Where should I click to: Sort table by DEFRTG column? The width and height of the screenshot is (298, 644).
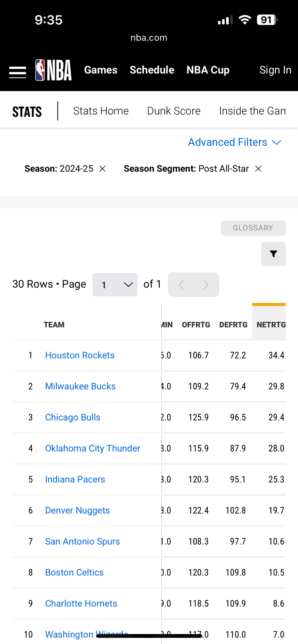pos(233,325)
